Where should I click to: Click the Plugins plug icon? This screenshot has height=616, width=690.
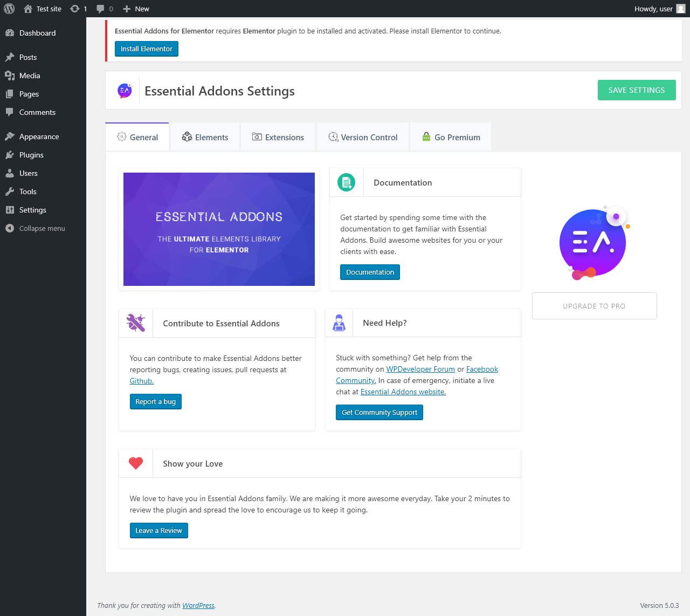tap(10, 155)
